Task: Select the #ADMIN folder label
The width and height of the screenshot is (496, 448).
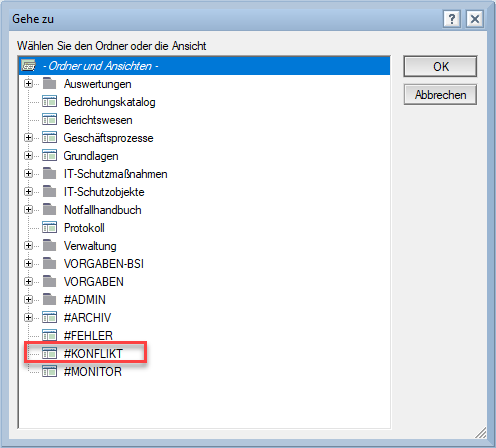Action: point(85,300)
